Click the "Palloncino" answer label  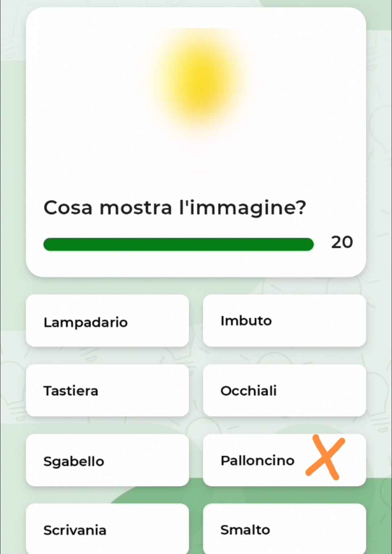tap(257, 460)
